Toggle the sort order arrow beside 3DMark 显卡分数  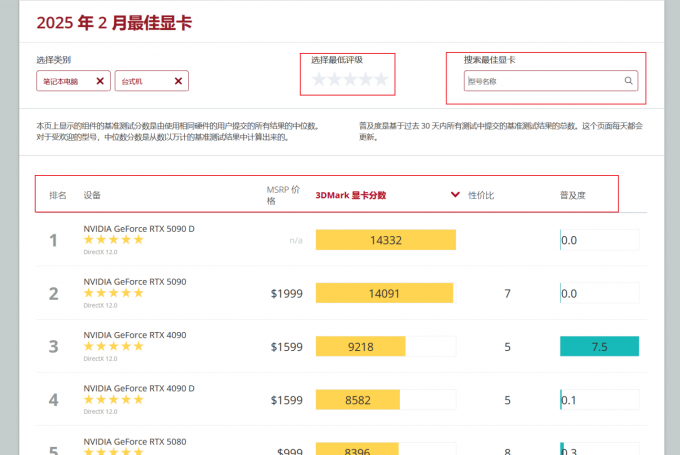point(455,195)
